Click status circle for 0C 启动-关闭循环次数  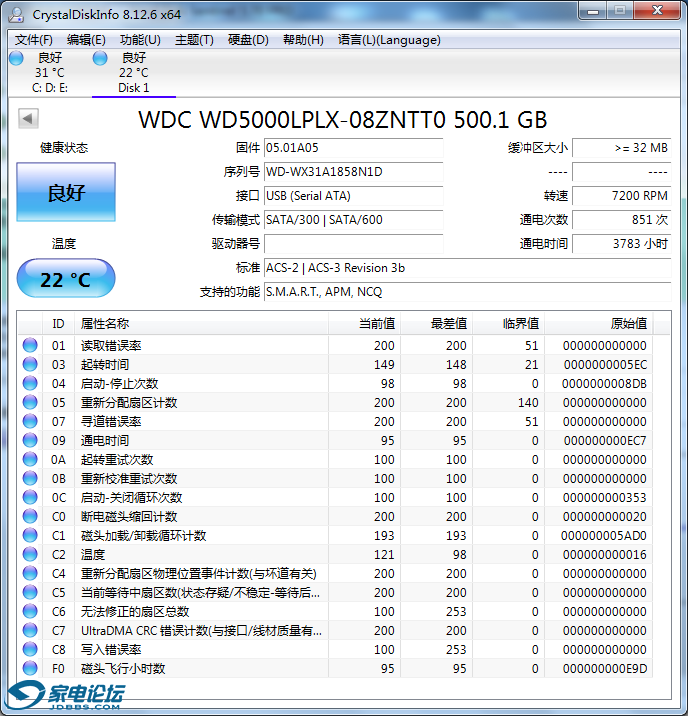tap(30, 497)
